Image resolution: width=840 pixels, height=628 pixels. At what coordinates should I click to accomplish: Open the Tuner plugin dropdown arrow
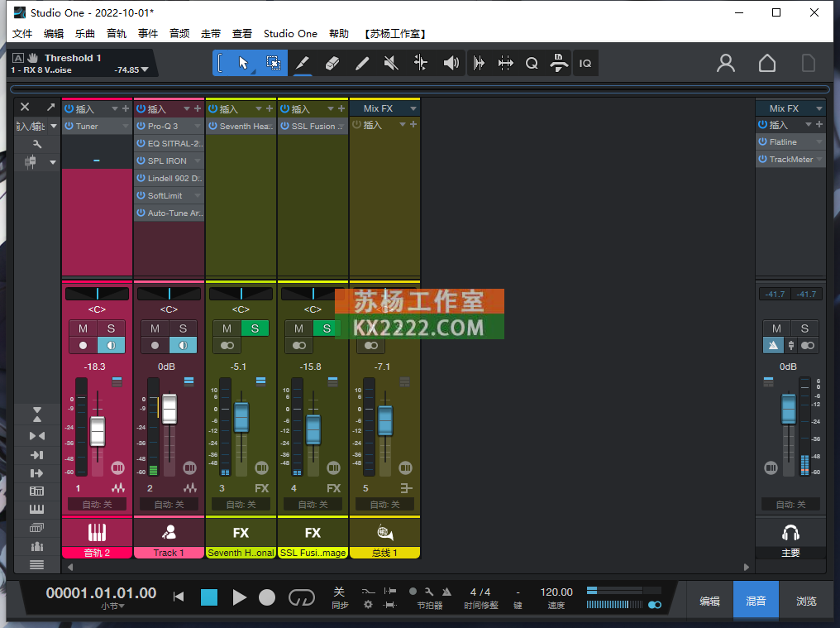click(x=126, y=126)
